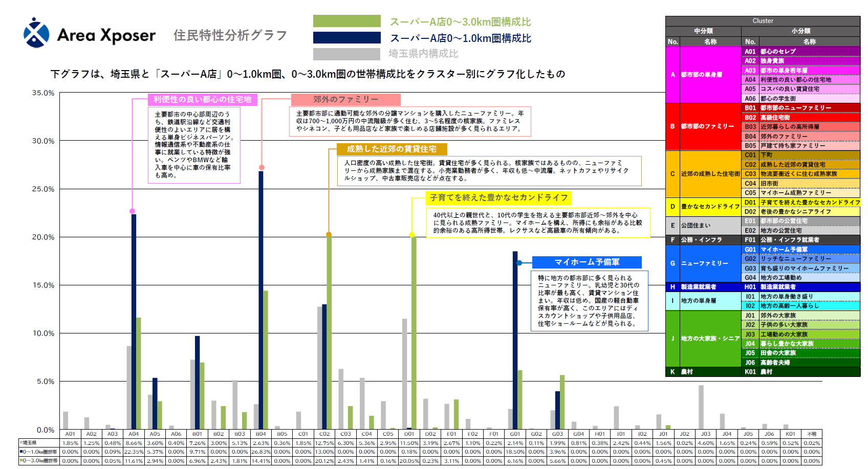Click the 住民特性分析グラフ title text
Viewport: 868px width, 469px height.
(x=230, y=35)
